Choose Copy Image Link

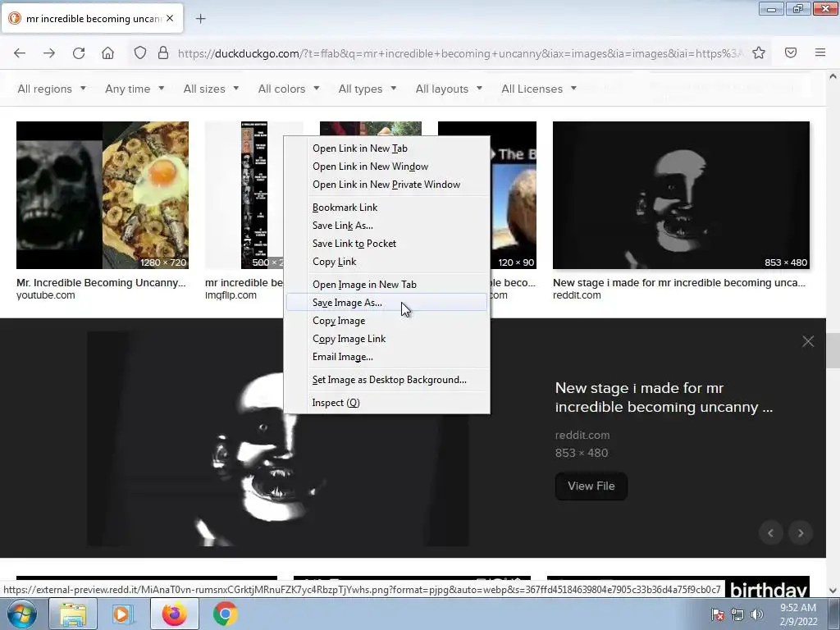pyautogui.click(x=387, y=339)
